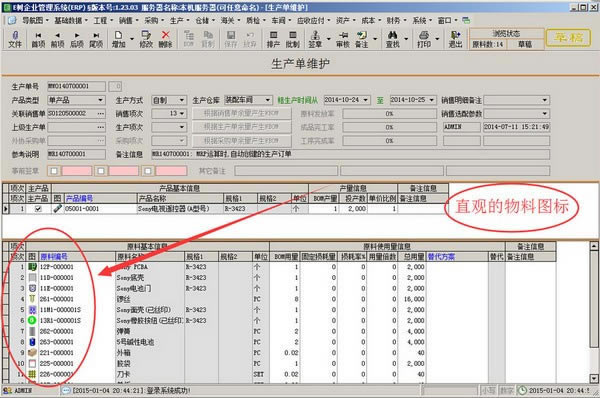Click the 成品完工率 progress bar
The image size is (600, 398).
[389, 127]
